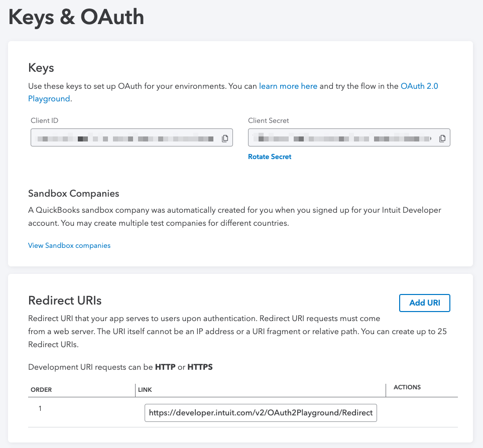Focus the redirect URI link input

click(261, 413)
